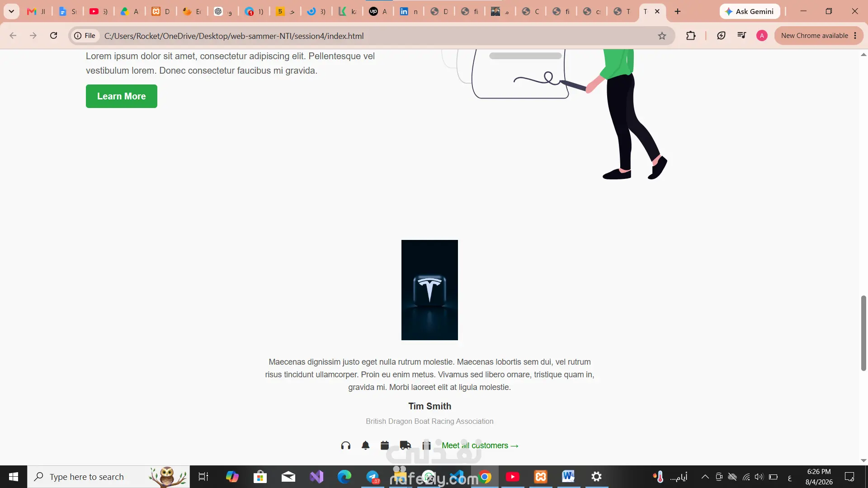Open the media controls icon in the toolbar
The width and height of the screenshot is (868, 488).
click(x=742, y=36)
